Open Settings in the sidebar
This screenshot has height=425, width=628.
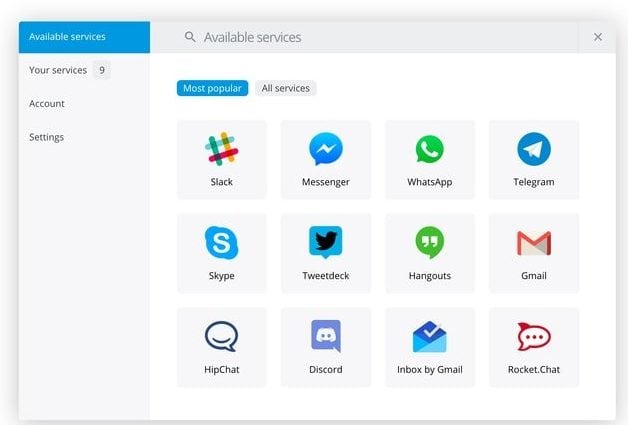point(84,137)
